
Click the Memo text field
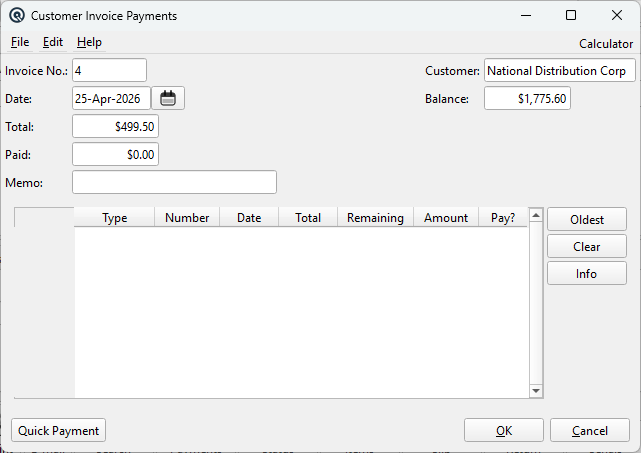click(175, 182)
